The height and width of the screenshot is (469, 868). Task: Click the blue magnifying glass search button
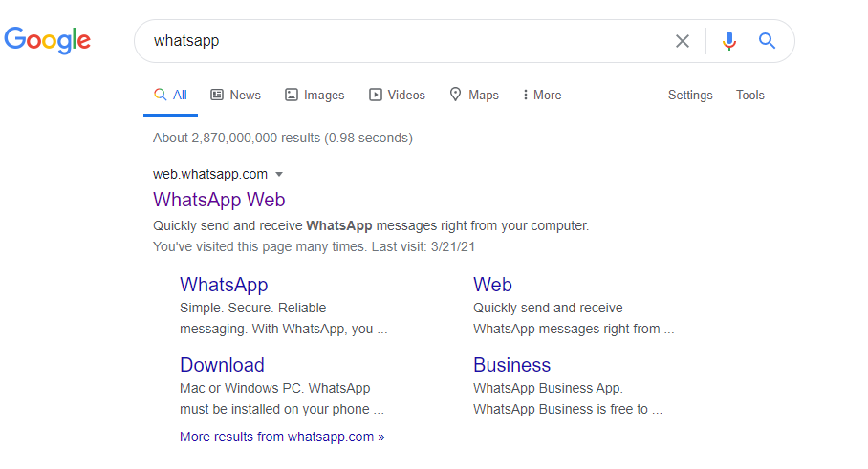click(767, 41)
